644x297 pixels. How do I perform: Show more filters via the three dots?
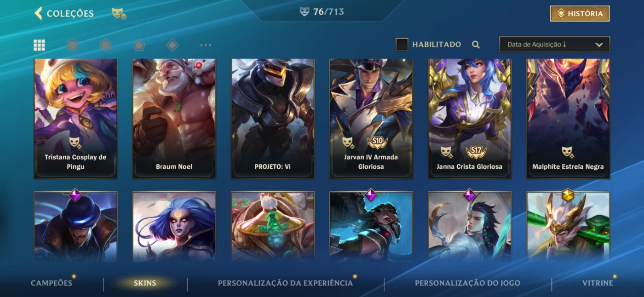(206, 45)
